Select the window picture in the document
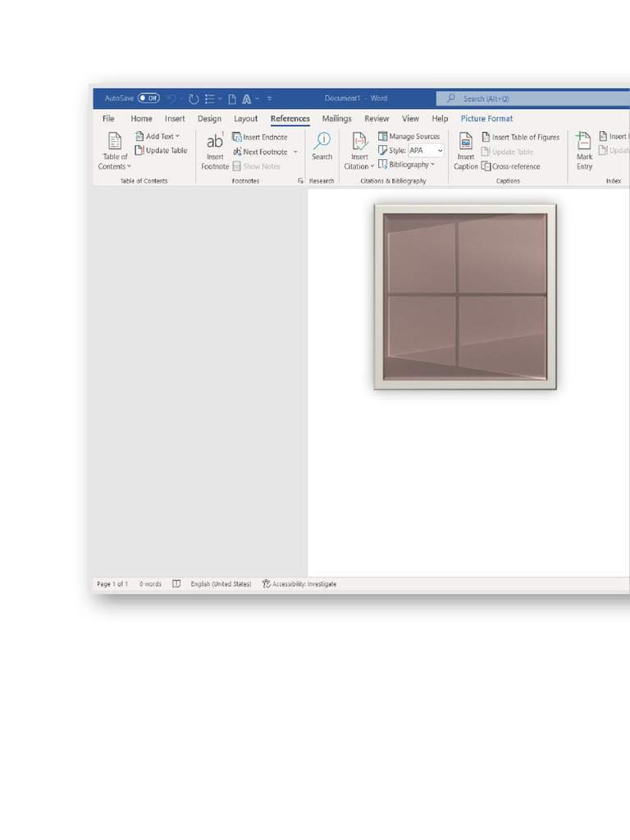Viewport: 630px width, 840px height. [x=465, y=296]
